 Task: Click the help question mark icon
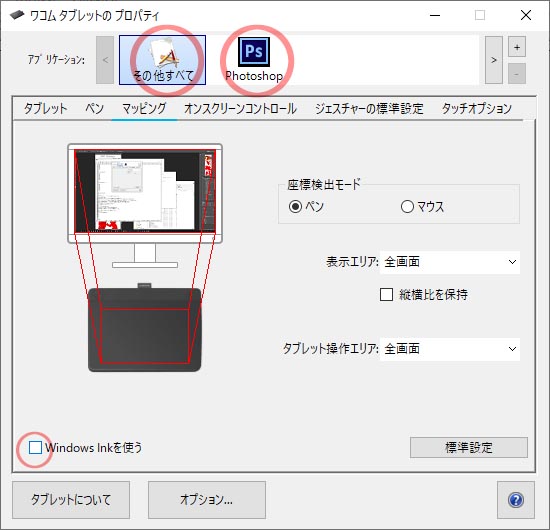[x=516, y=500]
